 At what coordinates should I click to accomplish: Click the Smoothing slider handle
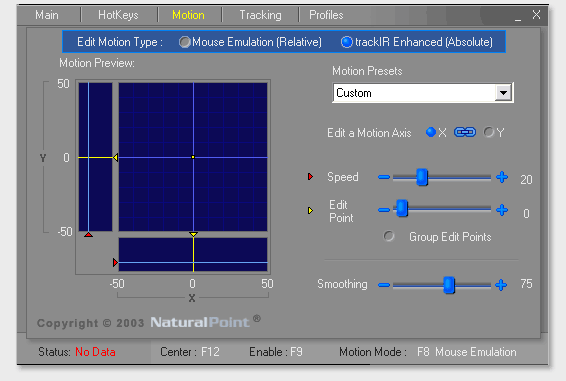449,285
